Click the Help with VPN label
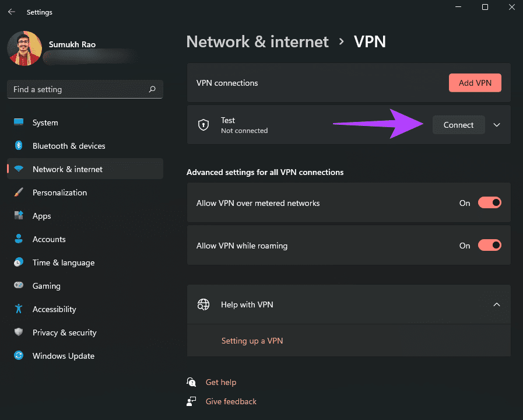Image resolution: width=523 pixels, height=420 pixels. pos(247,304)
